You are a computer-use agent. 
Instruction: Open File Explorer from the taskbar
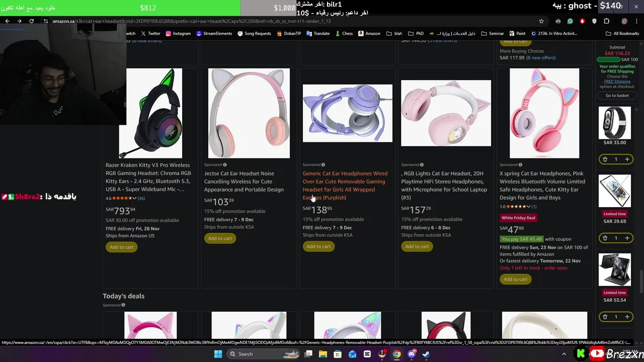[x=323, y=354]
